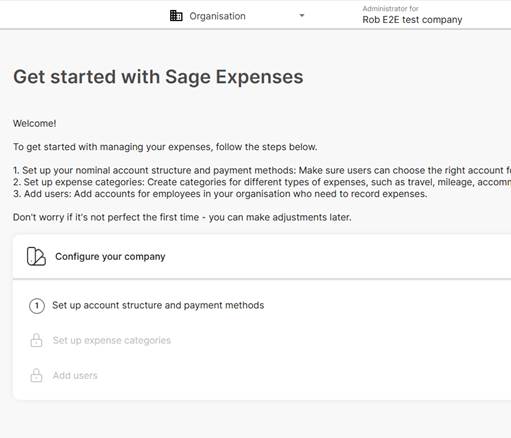The width and height of the screenshot is (511, 438).
Task: Click the Welcome! text
Action: (34, 124)
